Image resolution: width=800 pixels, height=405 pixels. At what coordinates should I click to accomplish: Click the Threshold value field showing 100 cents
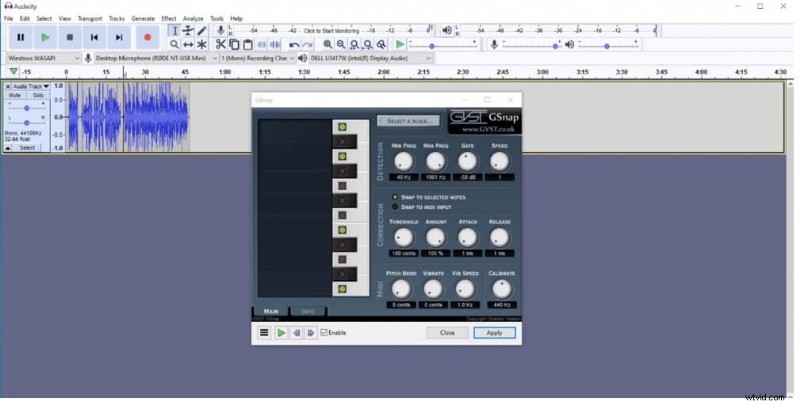coord(403,254)
